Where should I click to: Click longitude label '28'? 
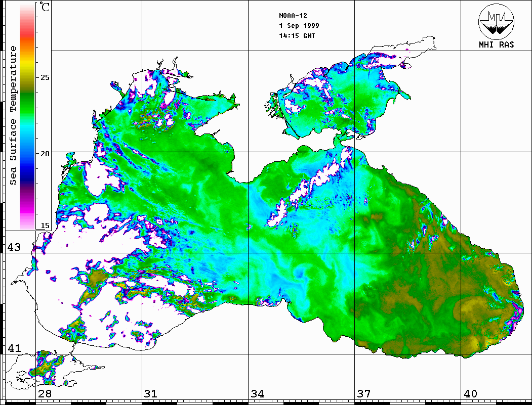point(45,394)
